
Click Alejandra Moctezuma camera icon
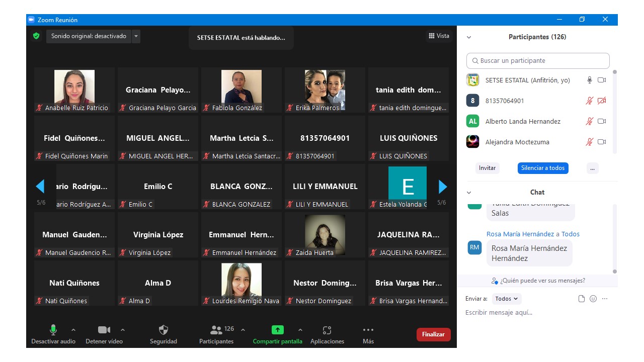(x=602, y=142)
